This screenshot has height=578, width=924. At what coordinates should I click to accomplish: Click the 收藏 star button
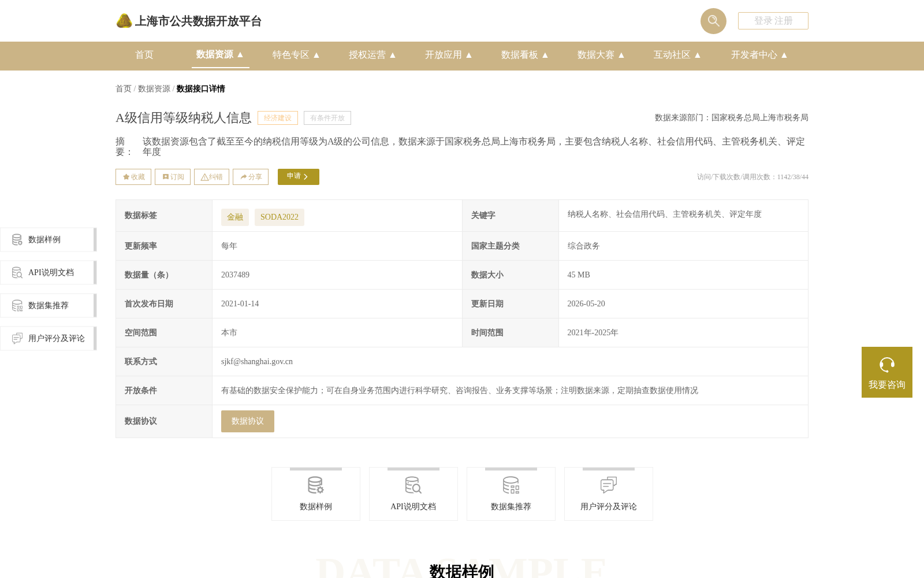(x=133, y=177)
